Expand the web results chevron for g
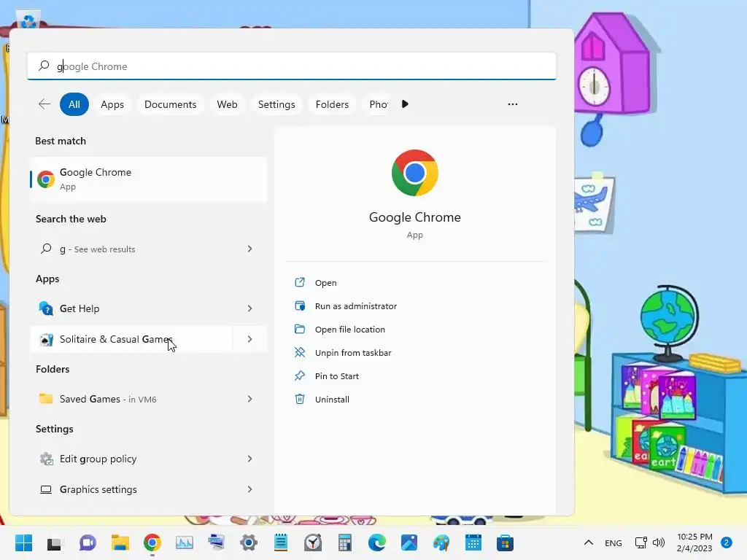 point(249,249)
